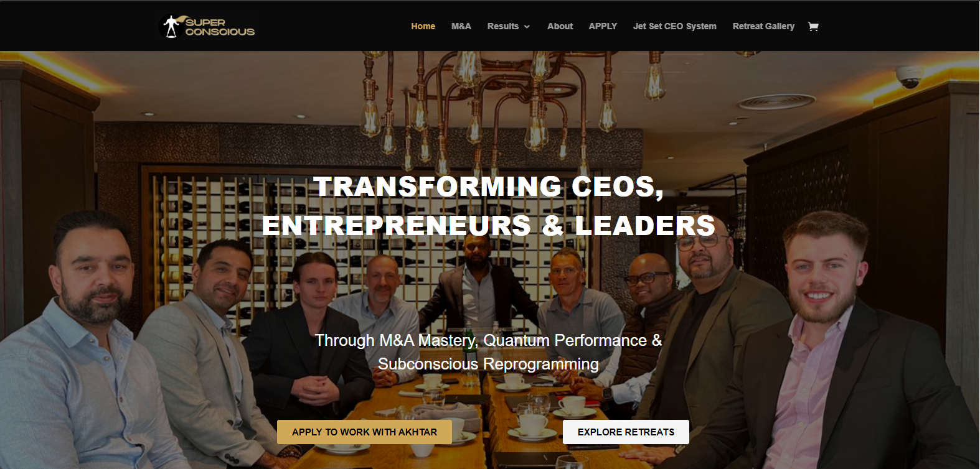Visit the Retreat Gallery menu item

pos(763,26)
